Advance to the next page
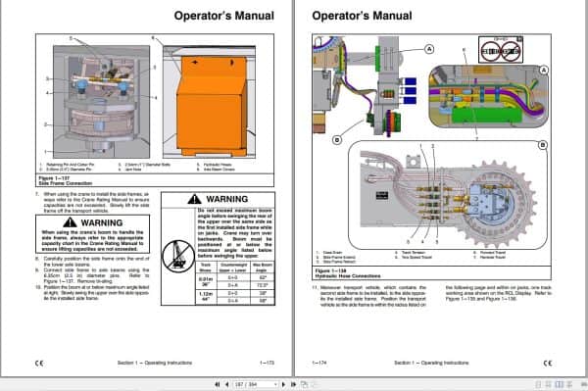588x391 pixels. tap(283, 384)
